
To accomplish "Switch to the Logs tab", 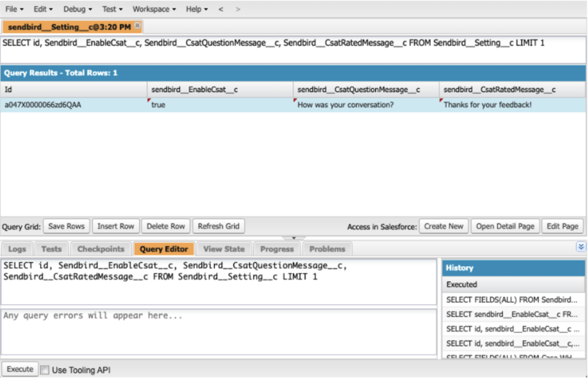I will pyautogui.click(x=17, y=249).
